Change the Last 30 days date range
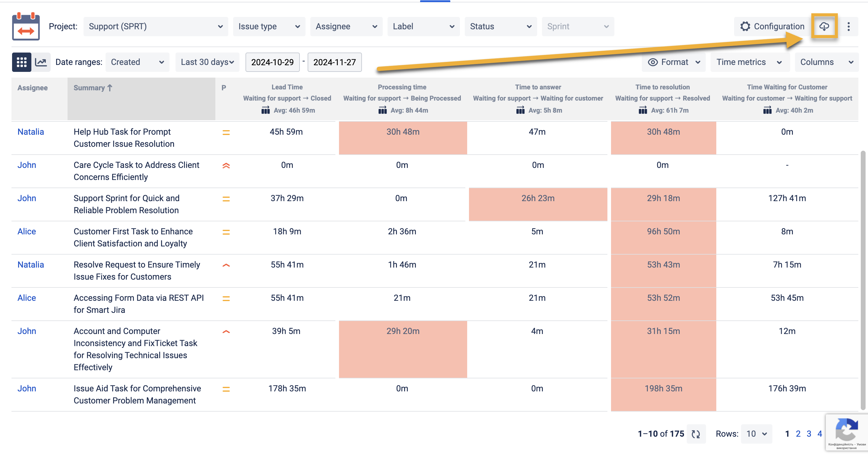868x456 pixels. [x=207, y=62]
